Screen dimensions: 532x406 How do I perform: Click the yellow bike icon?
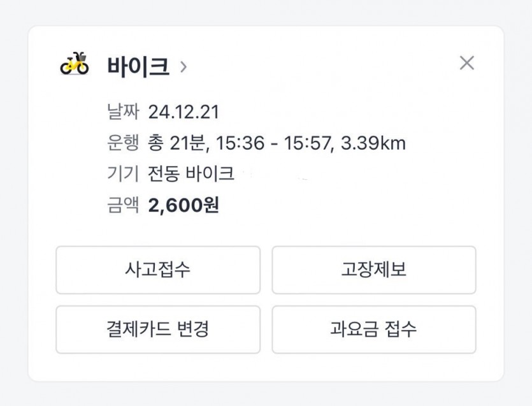(75, 64)
